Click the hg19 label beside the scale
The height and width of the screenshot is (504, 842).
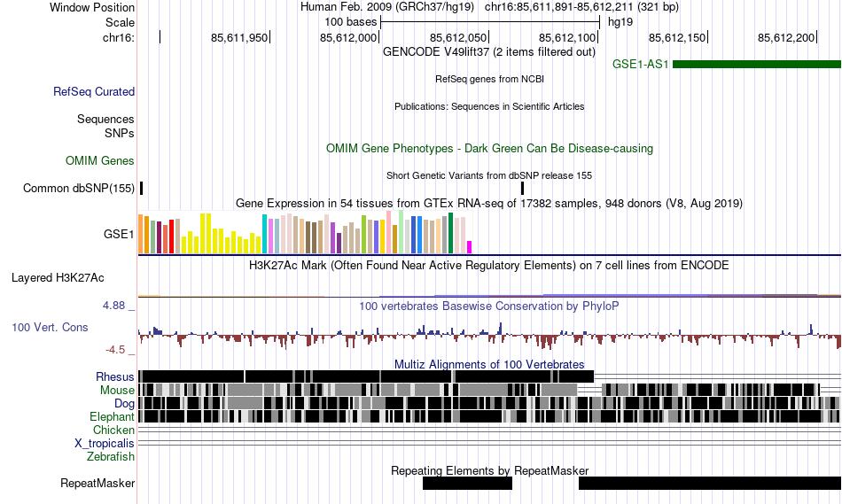(x=620, y=22)
